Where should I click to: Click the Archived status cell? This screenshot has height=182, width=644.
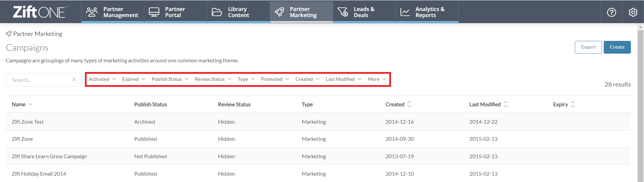click(x=145, y=122)
